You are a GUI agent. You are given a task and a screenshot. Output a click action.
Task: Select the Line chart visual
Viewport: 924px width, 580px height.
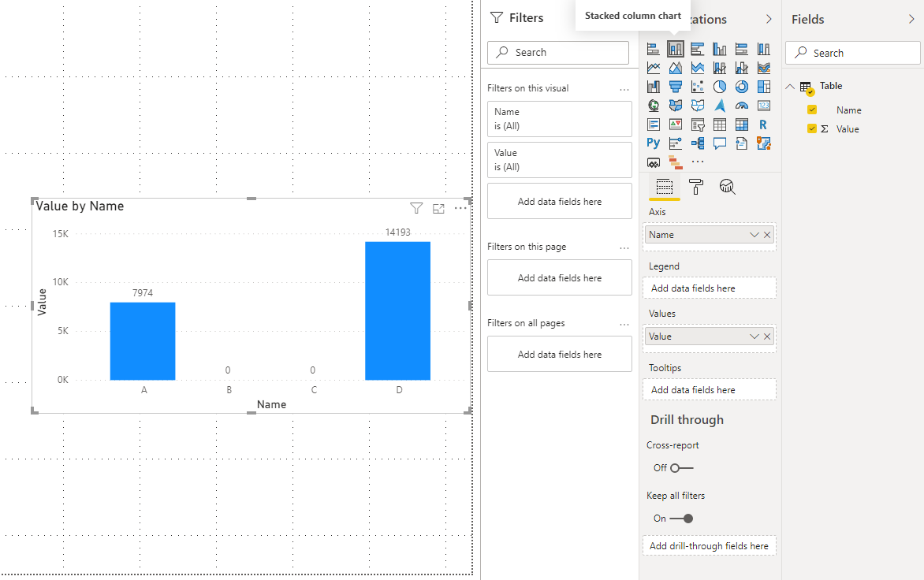click(653, 68)
